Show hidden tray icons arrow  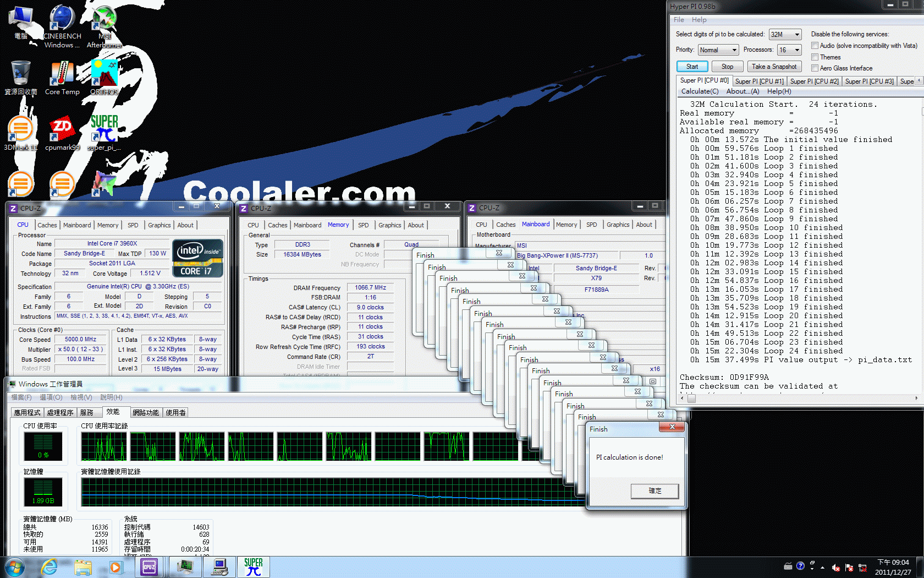823,568
